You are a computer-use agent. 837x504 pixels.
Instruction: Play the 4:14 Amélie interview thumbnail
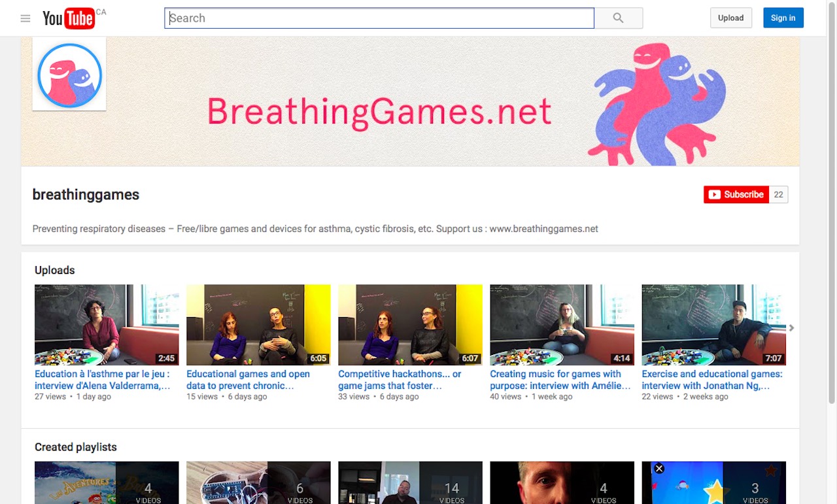(562, 324)
